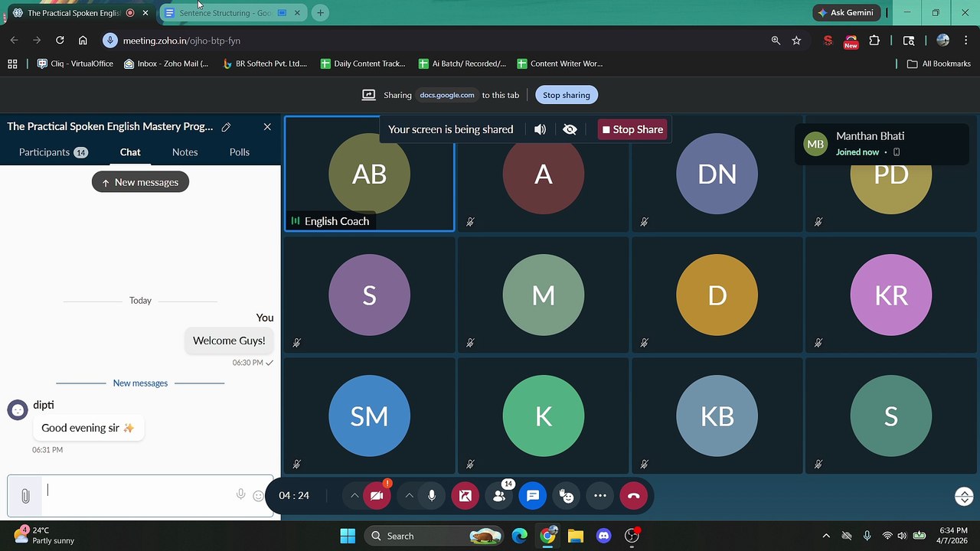
Task: Click Chrome profile avatar icon
Action: 942,41
